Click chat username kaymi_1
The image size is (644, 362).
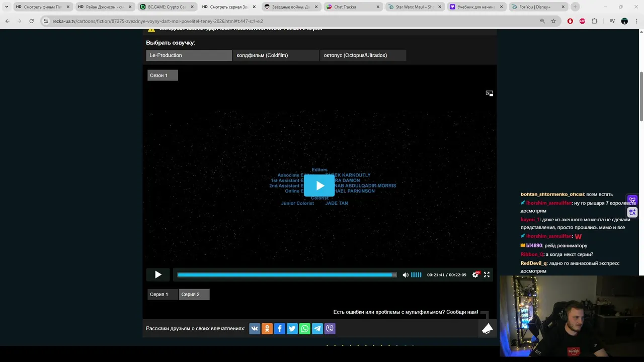coord(530,220)
